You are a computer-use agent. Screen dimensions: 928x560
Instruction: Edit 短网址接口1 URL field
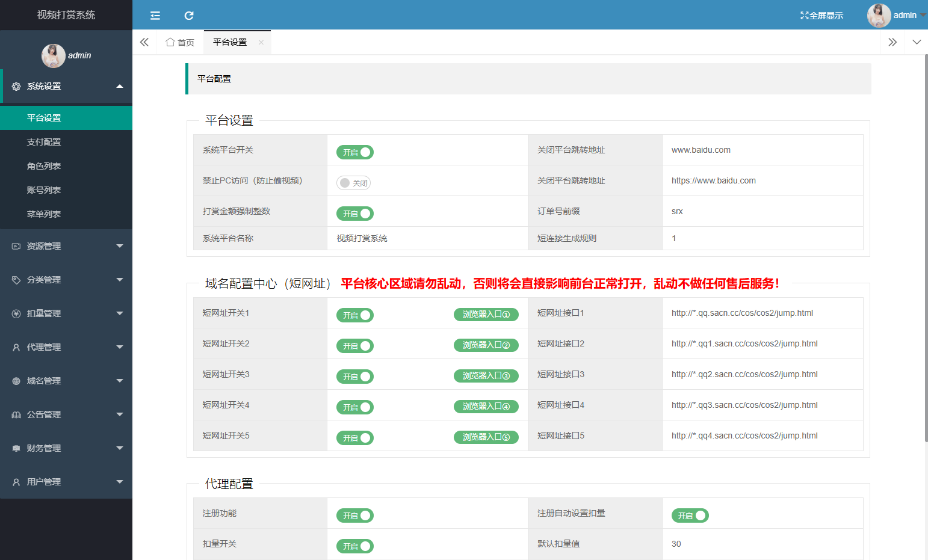(763, 313)
